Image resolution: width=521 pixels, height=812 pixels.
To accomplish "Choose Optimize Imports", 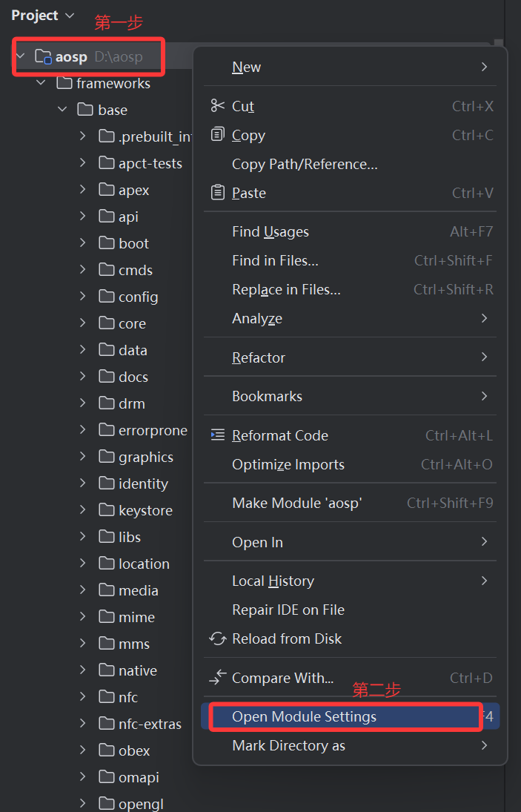I will (x=351, y=464).
